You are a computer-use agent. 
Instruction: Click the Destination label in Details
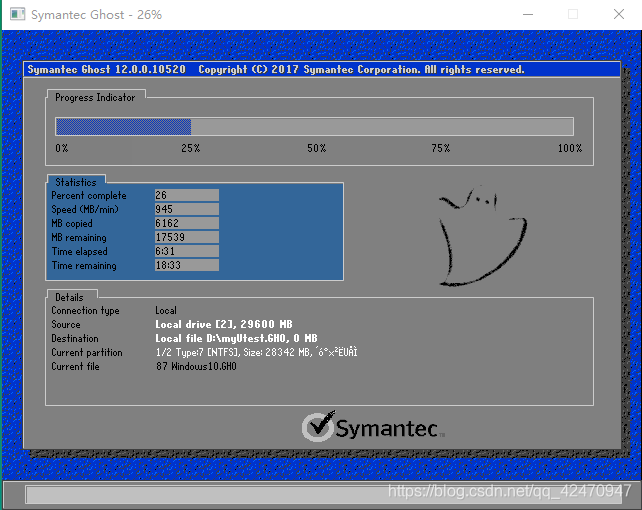click(x=75, y=338)
